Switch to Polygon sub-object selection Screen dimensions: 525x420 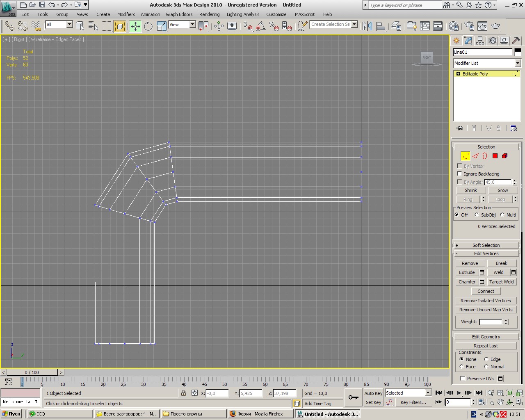[495, 156]
